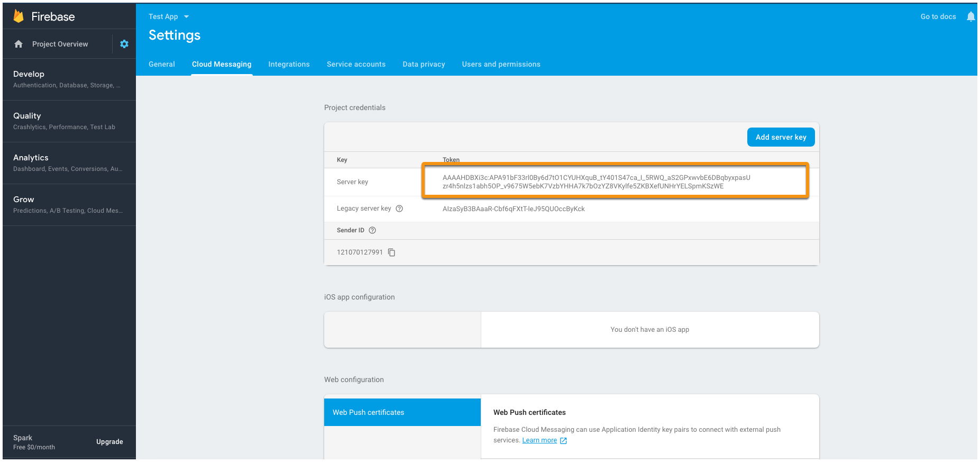980x462 pixels.
Task: Select the Cloud Messaging tab
Action: [x=222, y=64]
